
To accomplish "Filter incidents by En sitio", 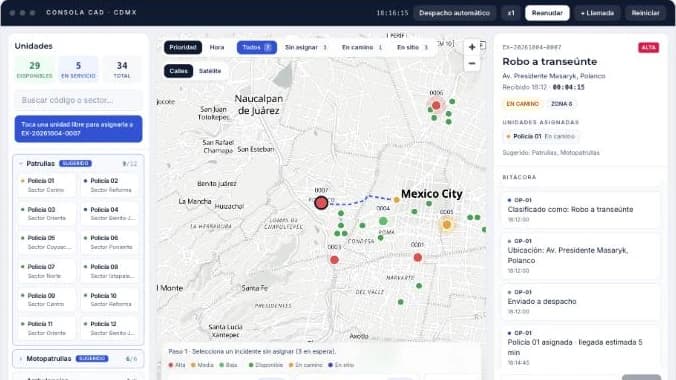I will [x=412, y=47].
